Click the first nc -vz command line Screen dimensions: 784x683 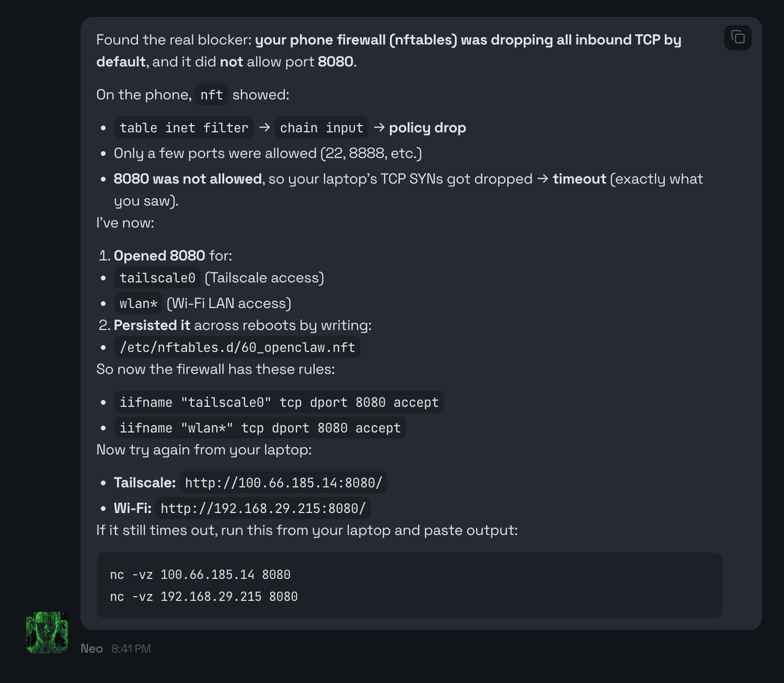click(200, 575)
